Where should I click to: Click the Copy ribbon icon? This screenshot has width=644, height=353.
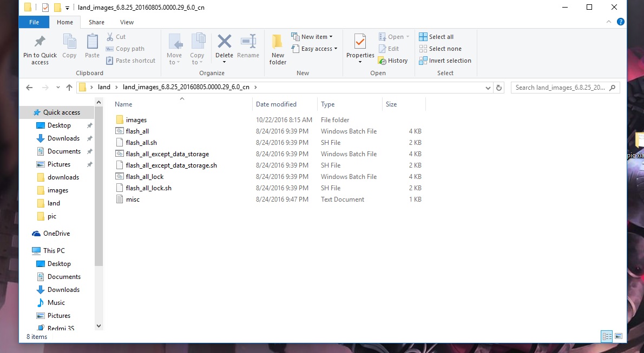[x=69, y=42]
